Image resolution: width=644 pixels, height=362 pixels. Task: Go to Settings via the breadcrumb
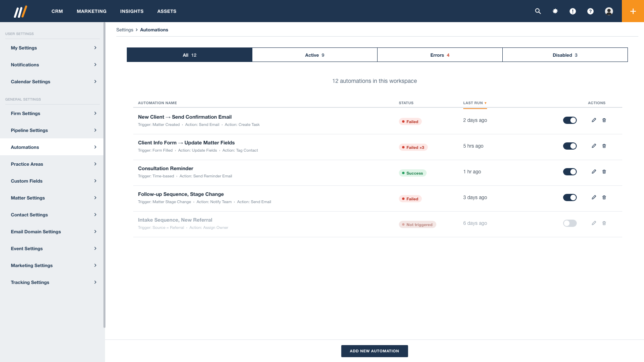(x=125, y=30)
